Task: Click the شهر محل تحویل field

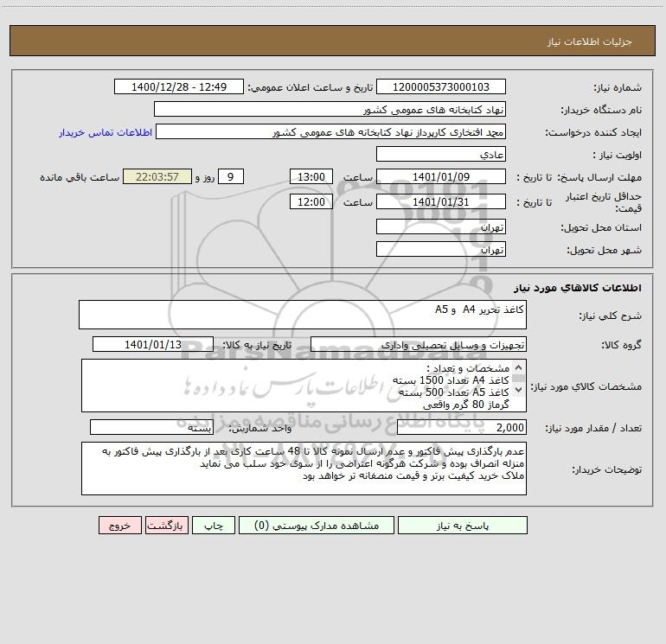Action: (x=441, y=249)
